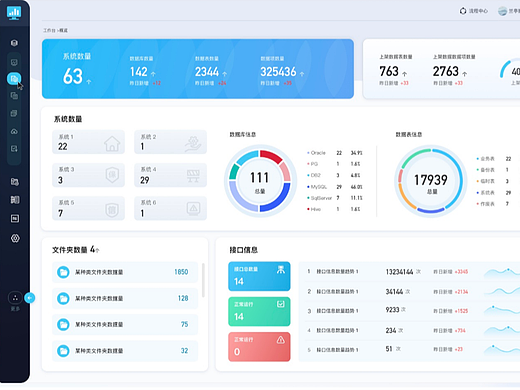Open the 流程中心 link in the header
520x390 pixels.
click(x=478, y=11)
